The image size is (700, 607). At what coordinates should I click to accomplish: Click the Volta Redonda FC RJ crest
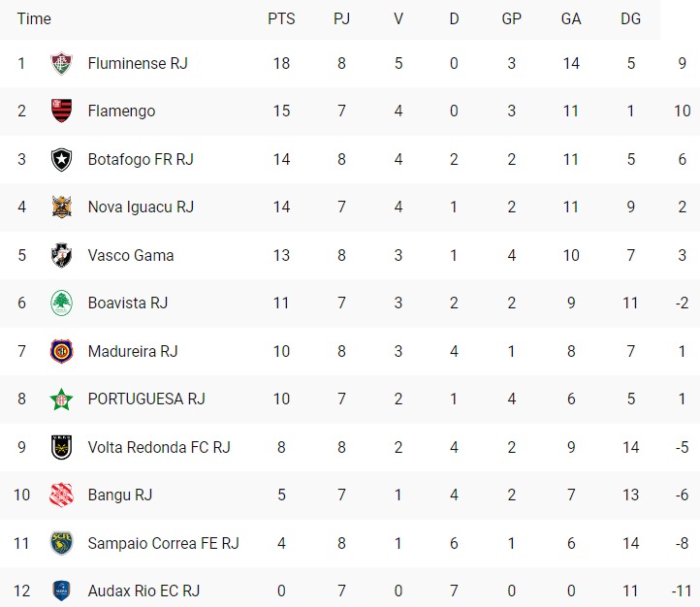[x=62, y=447]
